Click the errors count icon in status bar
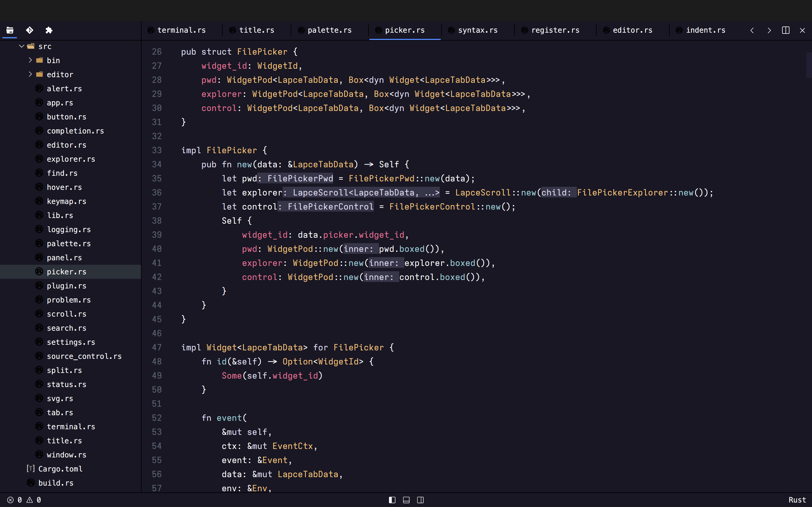The height and width of the screenshot is (507, 812). point(10,500)
